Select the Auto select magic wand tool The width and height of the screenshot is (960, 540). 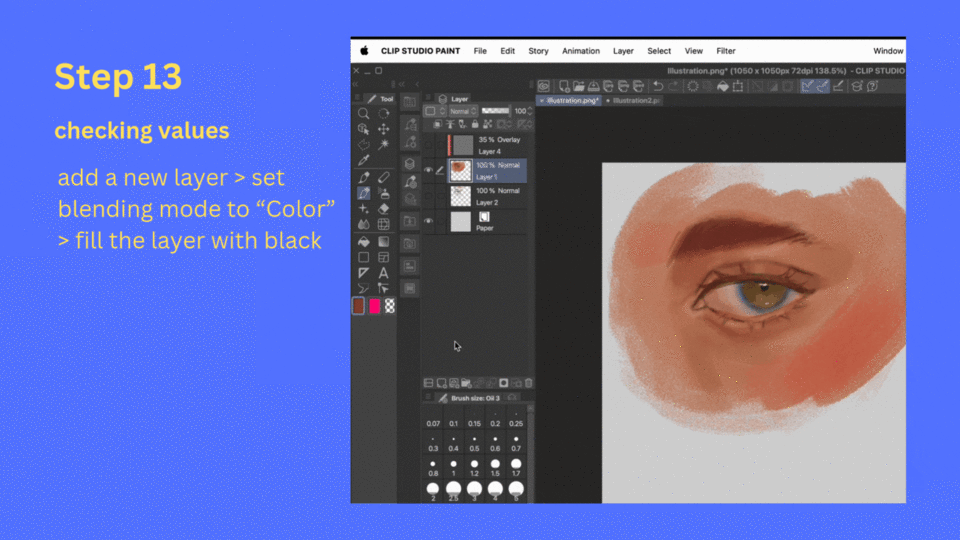click(384, 144)
